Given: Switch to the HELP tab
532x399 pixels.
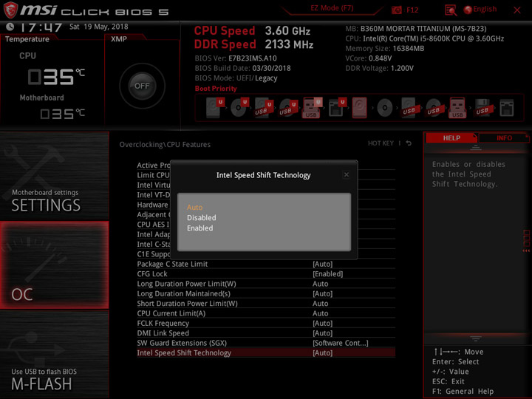Looking at the screenshot, I should tap(451, 137).
